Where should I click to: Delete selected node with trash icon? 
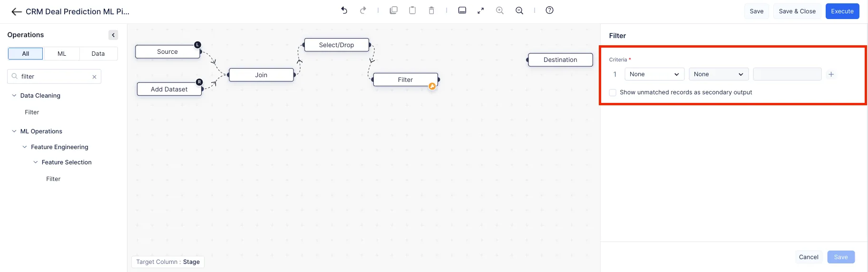pyautogui.click(x=431, y=10)
